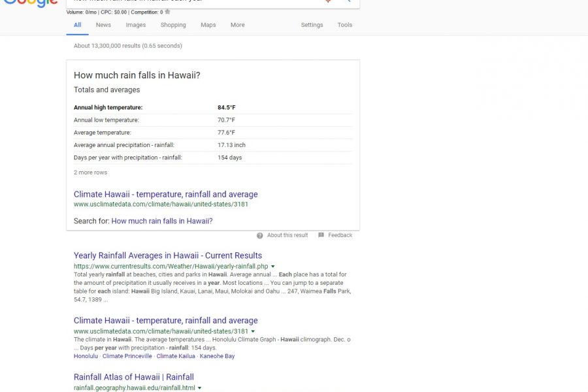Select the Shopping tab

[x=173, y=25]
